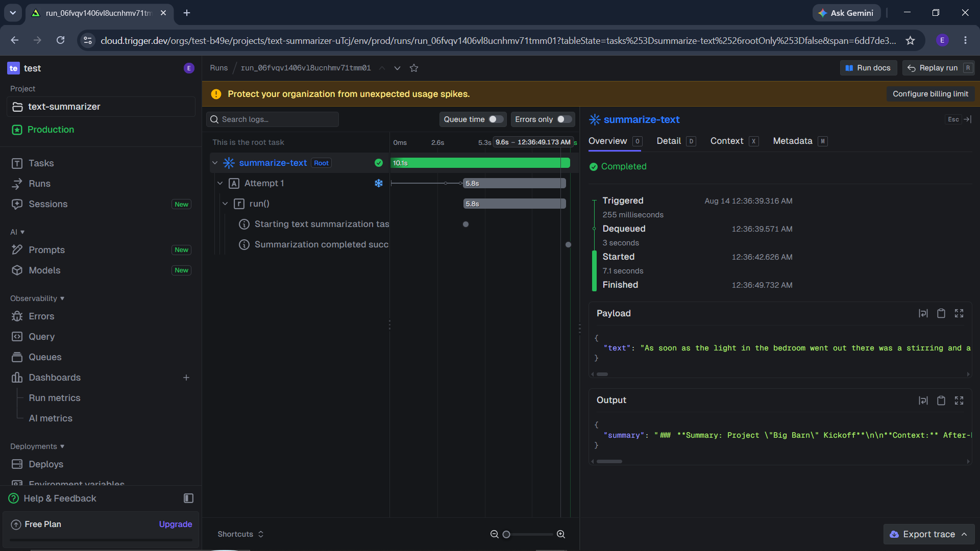Switch to the Metadata tab
Image resolution: width=980 pixels, height=551 pixels.
click(800, 141)
